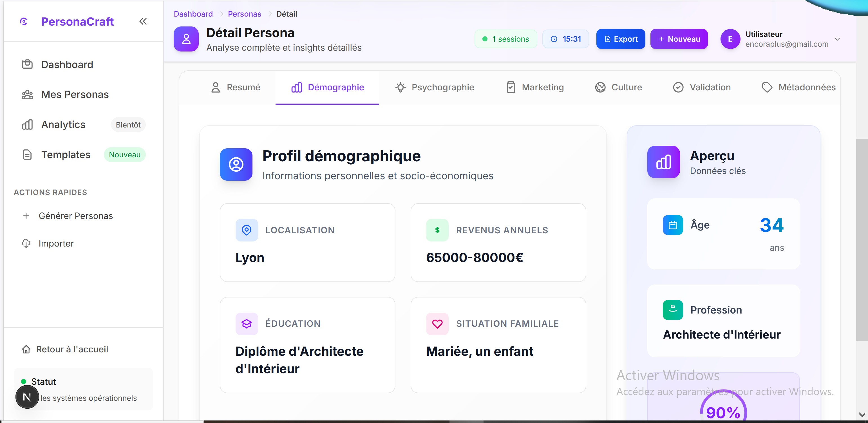Screen dimensions: 868x423
Task: Expand the Utilisateur account dropdown
Action: pyautogui.click(x=837, y=39)
